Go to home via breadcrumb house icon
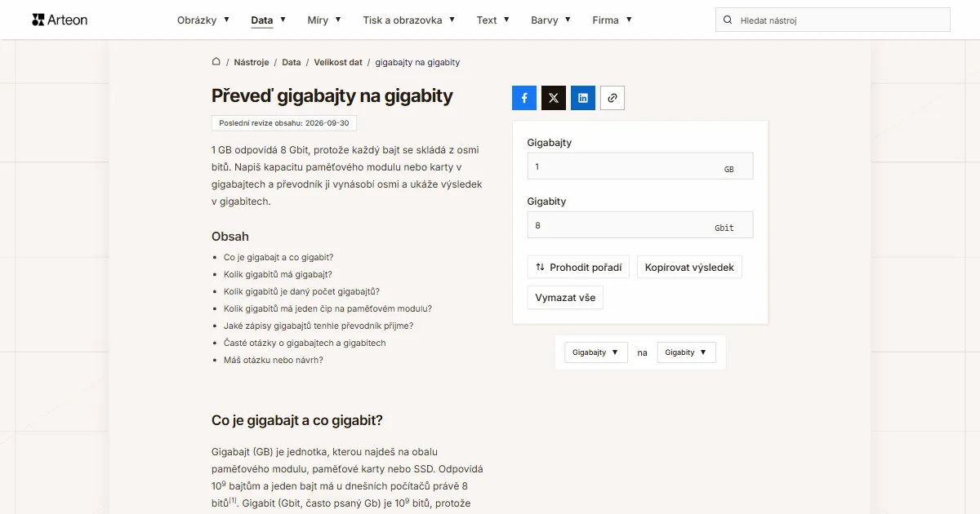Viewport: 980px width, 514px height. coord(216,62)
